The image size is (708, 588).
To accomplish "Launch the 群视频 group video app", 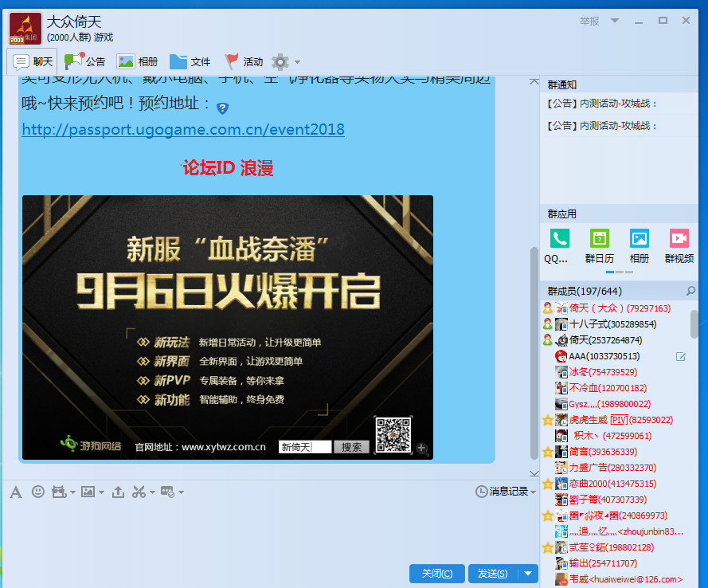I will 679,238.
